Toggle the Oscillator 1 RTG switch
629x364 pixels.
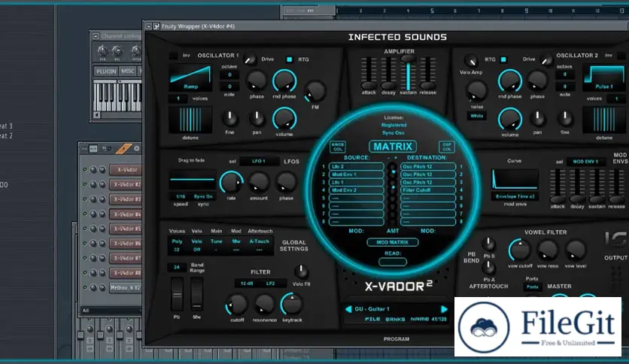[x=289, y=59]
